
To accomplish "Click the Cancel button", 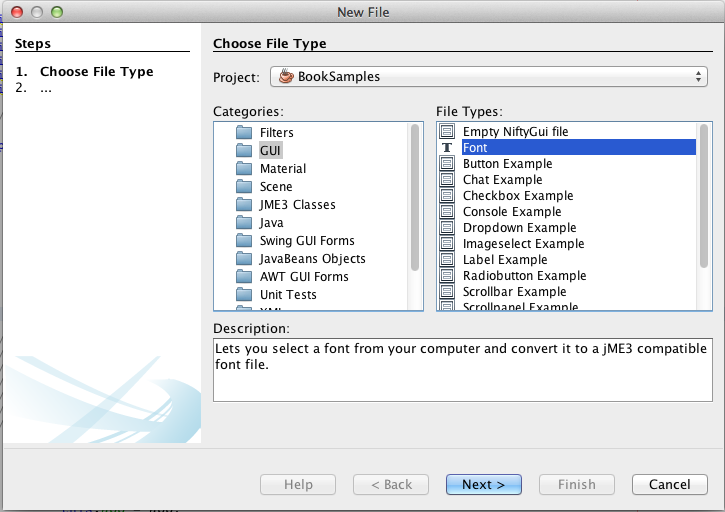I will tap(669, 484).
